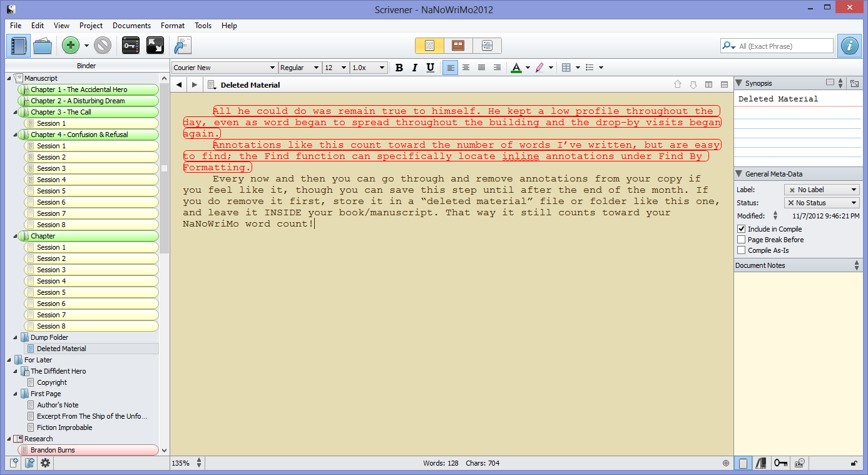Switch to Corkboard view mode
Screen dimensions: 868x475
click(x=458, y=46)
